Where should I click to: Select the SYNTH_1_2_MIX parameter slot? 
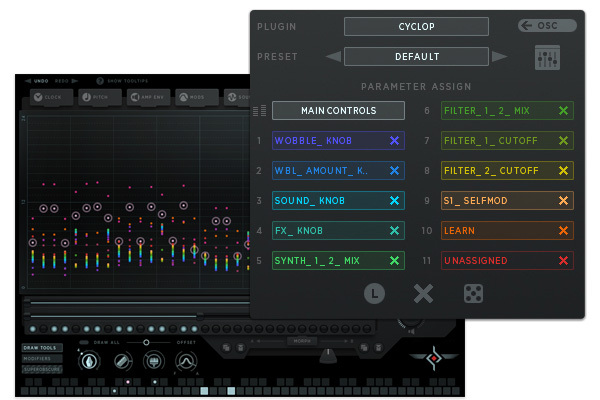338,261
